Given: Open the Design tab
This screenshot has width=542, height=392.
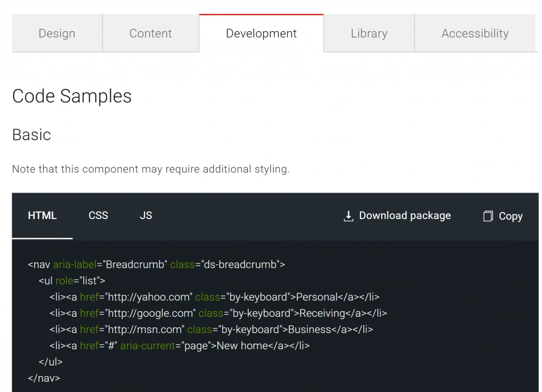Looking at the screenshot, I should click(x=57, y=33).
